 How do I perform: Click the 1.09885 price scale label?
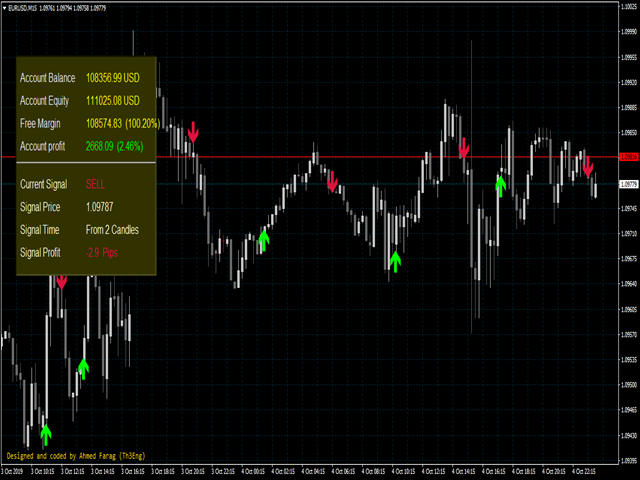click(629, 108)
